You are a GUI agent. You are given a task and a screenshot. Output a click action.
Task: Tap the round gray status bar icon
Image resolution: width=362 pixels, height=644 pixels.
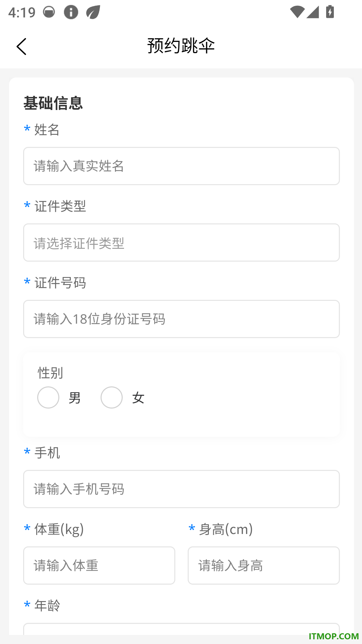click(x=49, y=12)
